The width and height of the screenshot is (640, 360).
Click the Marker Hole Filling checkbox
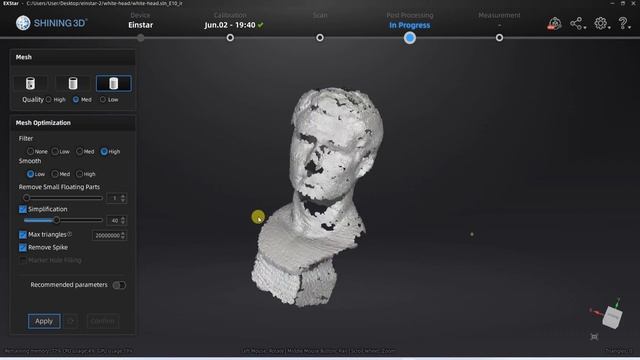[23, 260]
